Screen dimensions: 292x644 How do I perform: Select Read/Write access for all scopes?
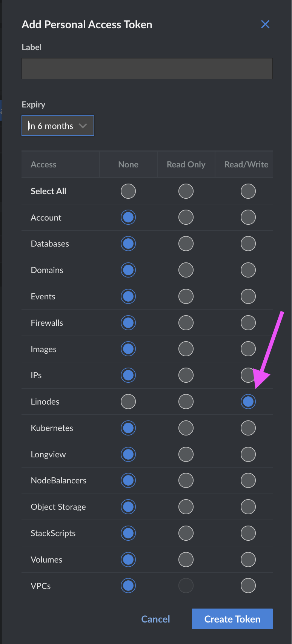point(248,191)
